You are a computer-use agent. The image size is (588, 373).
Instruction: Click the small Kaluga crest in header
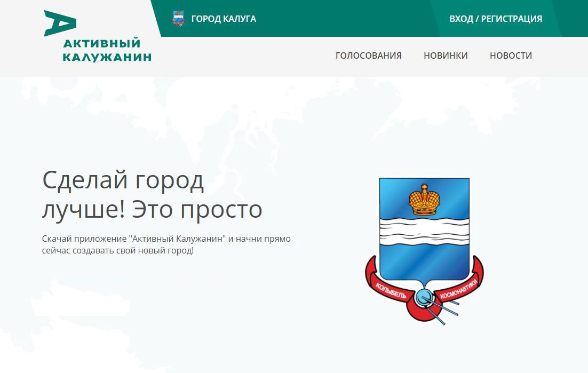tap(178, 19)
